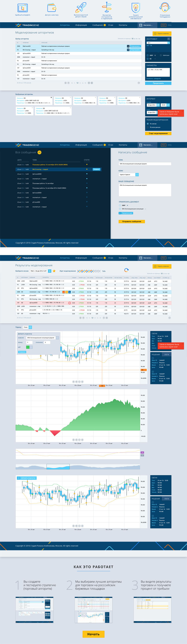Click the clock icon beside time 23:23
Viewport: 187px width, 644px height.
point(168,105)
